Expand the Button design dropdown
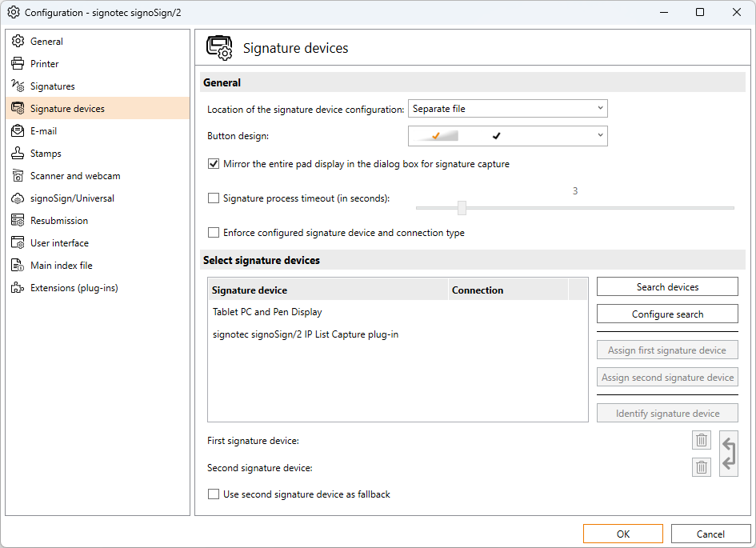The width and height of the screenshot is (756, 548). pos(508,136)
